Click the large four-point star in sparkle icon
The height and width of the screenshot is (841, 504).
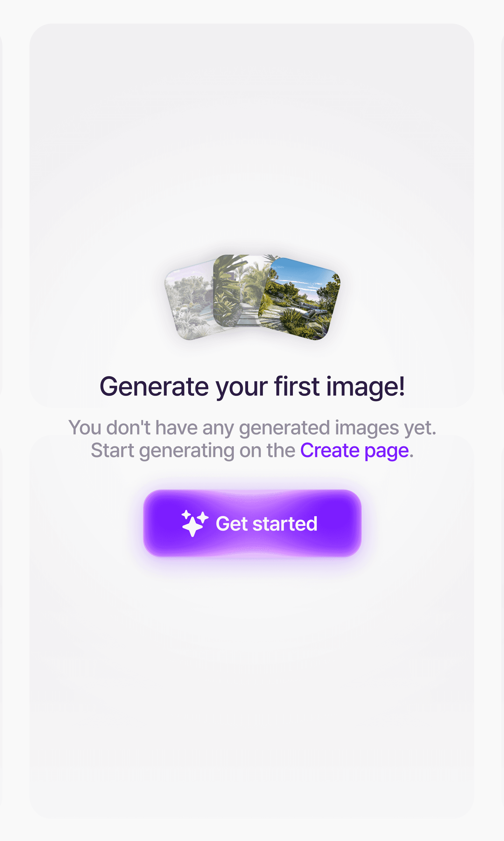(193, 527)
